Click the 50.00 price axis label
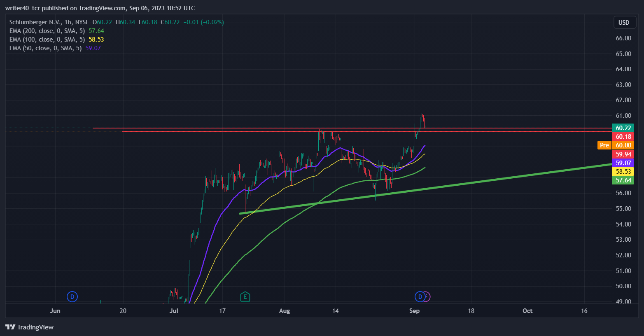This screenshot has height=336, width=644. [623, 286]
